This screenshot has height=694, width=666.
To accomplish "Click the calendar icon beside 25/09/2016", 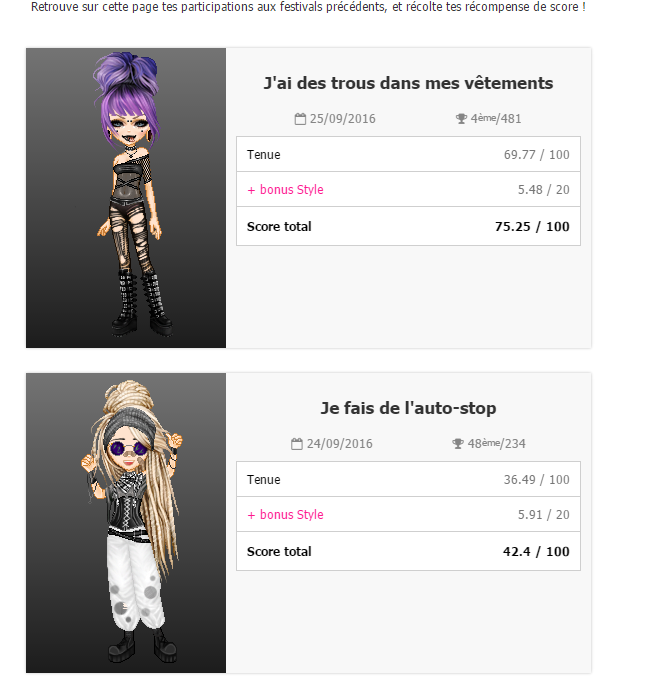I will [x=300, y=119].
